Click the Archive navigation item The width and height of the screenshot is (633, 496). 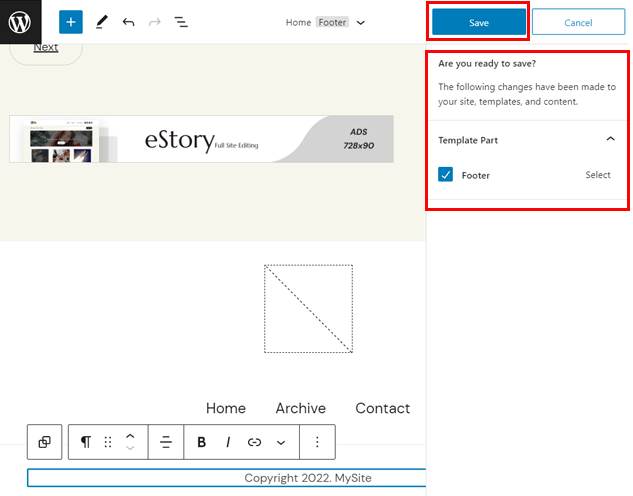(x=301, y=408)
